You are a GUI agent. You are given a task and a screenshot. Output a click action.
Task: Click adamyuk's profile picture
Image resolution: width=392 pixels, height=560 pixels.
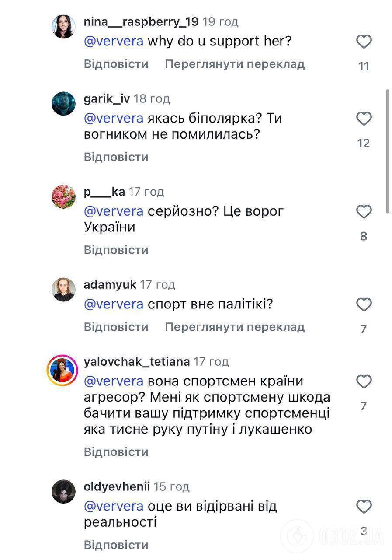pyautogui.click(x=63, y=290)
